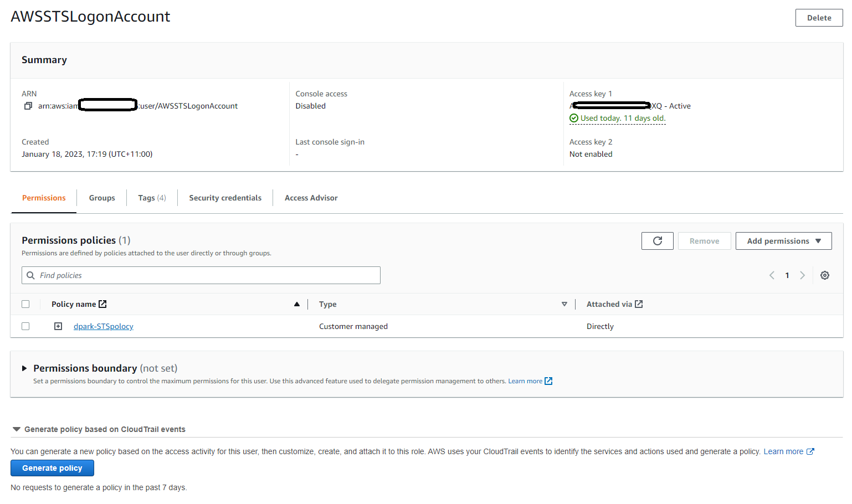
Task: Refresh the Permissions policies list
Action: [657, 240]
